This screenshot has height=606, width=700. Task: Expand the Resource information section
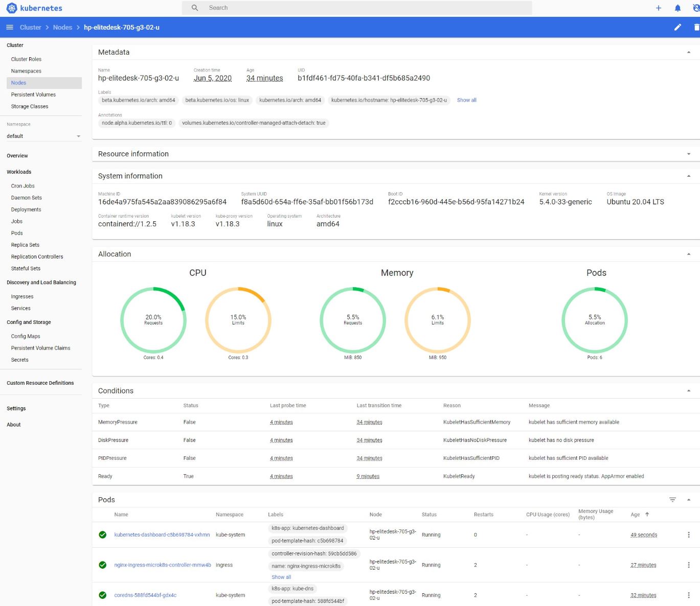point(688,154)
